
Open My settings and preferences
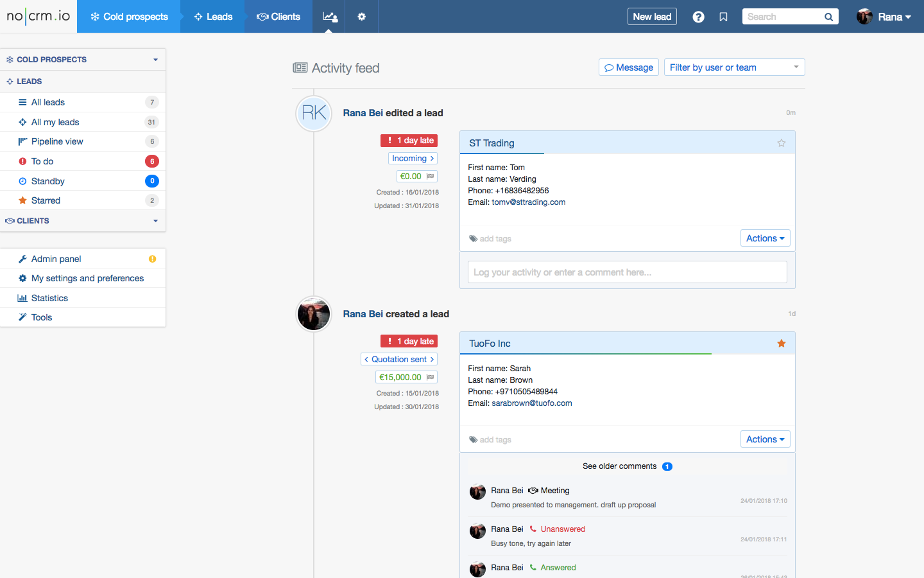pyautogui.click(x=83, y=278)
